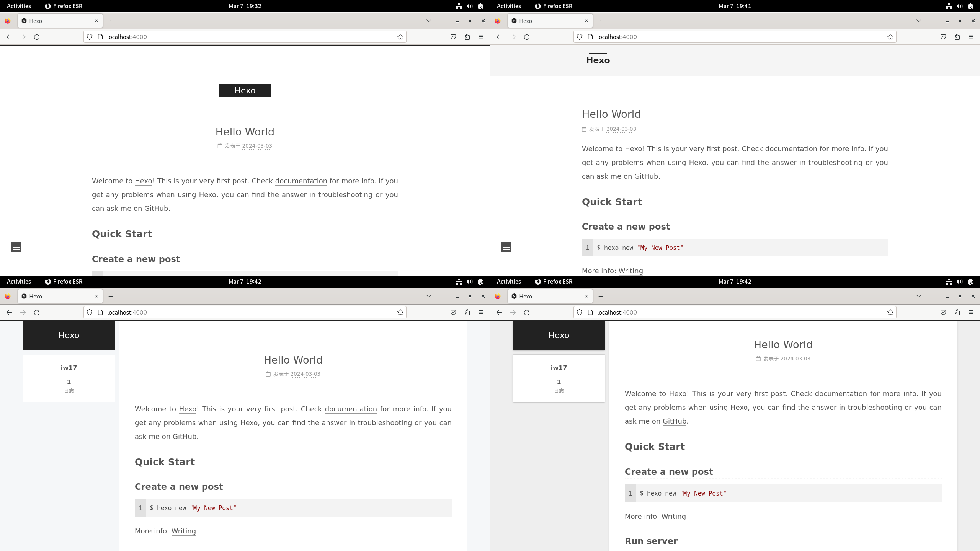Image resolution: width=980 pixels, height=551 pixels.
Task: Select Hexo tab in bottom-right window
Action: point(550,296)
